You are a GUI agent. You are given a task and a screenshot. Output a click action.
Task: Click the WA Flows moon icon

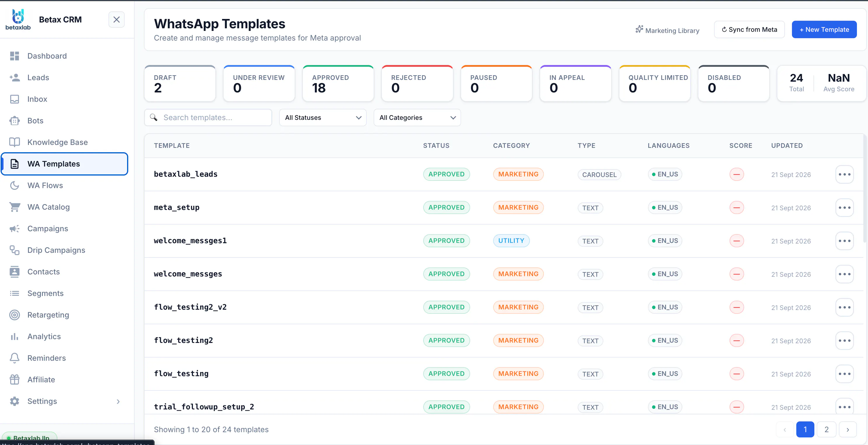point(15,185)
